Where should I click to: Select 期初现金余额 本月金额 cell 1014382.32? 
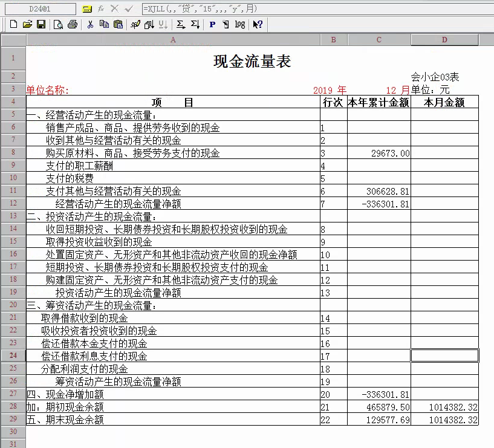click(x=444, y=407)
